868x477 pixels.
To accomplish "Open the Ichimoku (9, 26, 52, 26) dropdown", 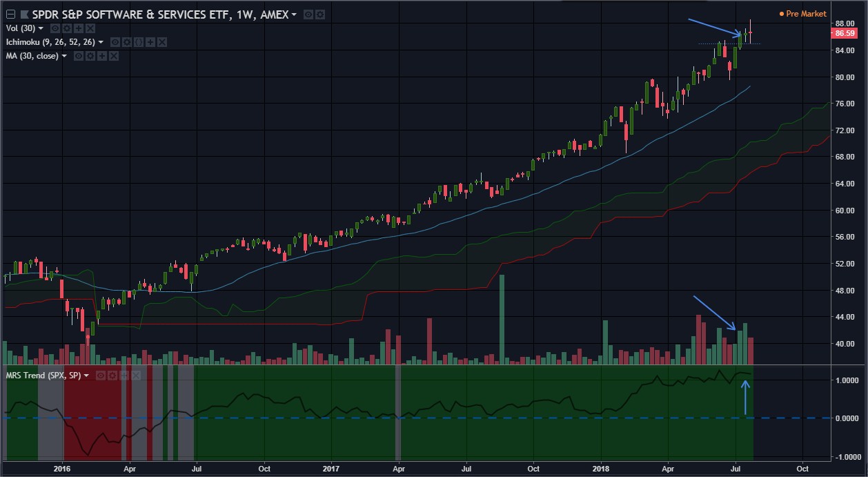I will [101, 42].
